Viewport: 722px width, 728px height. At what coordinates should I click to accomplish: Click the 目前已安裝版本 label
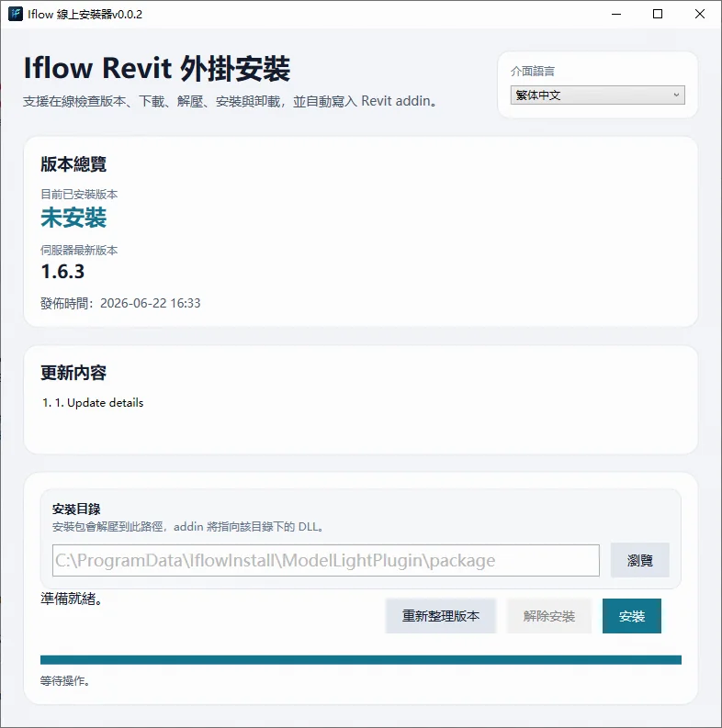pyautogui.click(x=79, y=194)
